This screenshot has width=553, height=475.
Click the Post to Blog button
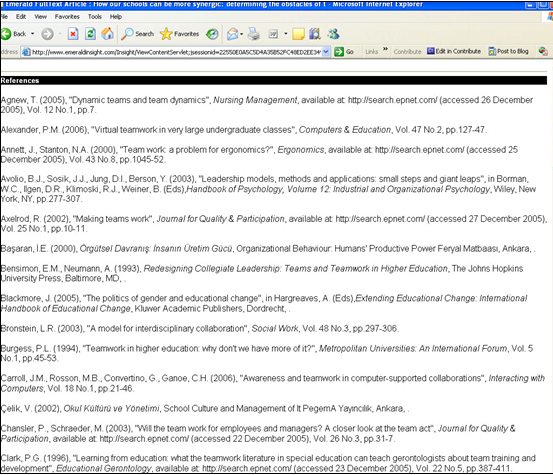pyautogui.click(x=509, y=51)
